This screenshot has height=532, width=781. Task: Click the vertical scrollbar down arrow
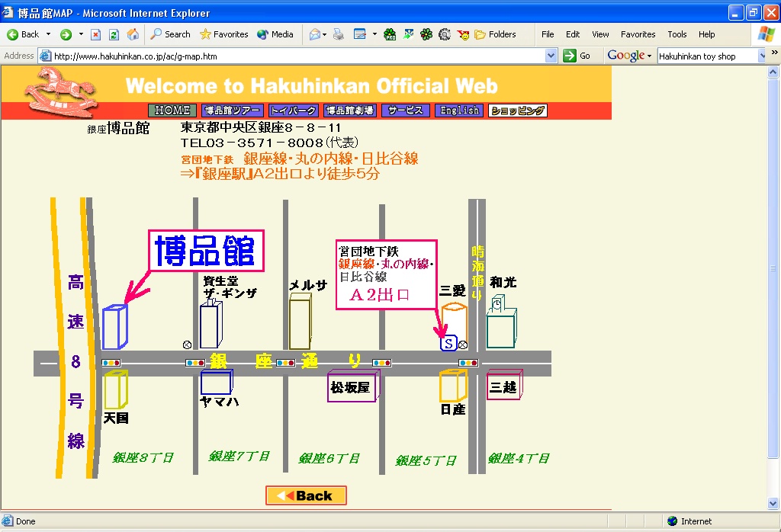[773, 504]
